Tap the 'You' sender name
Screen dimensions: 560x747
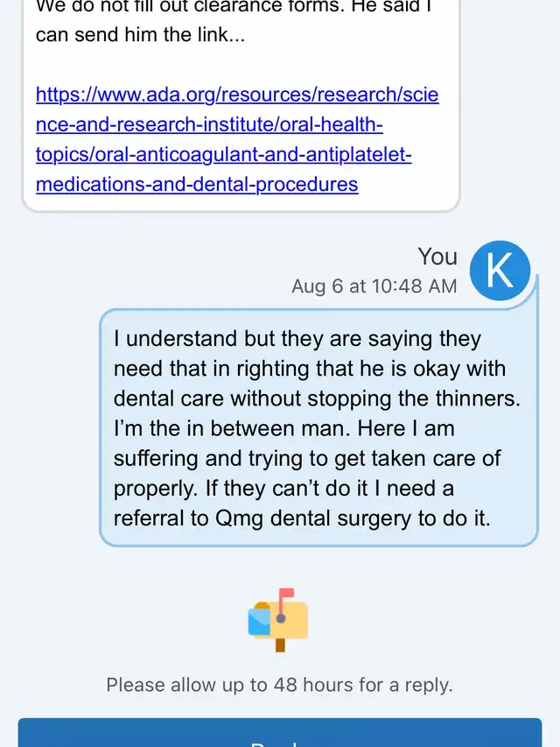[437, 257]
